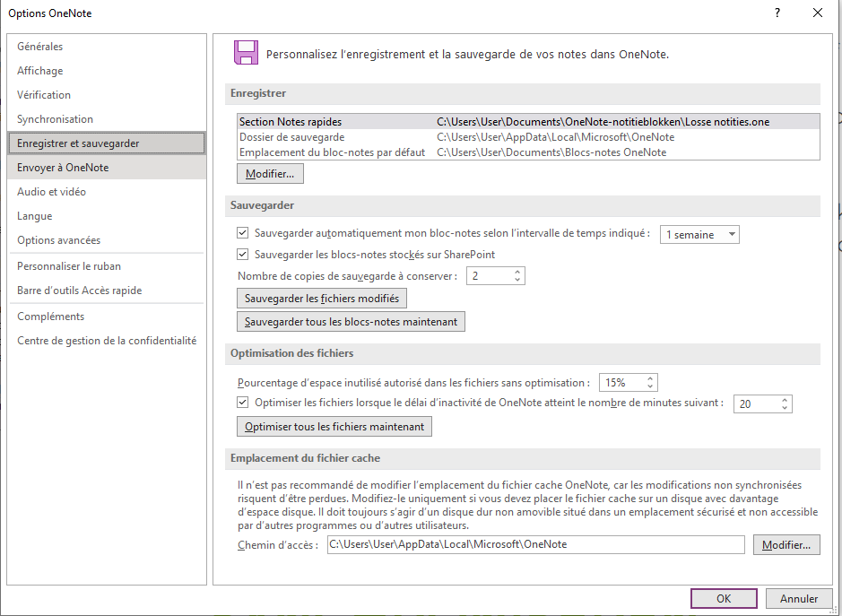Screen dimensions: 842x616
Task: Click the unused space percentage field
Action: tap(621, 383)
